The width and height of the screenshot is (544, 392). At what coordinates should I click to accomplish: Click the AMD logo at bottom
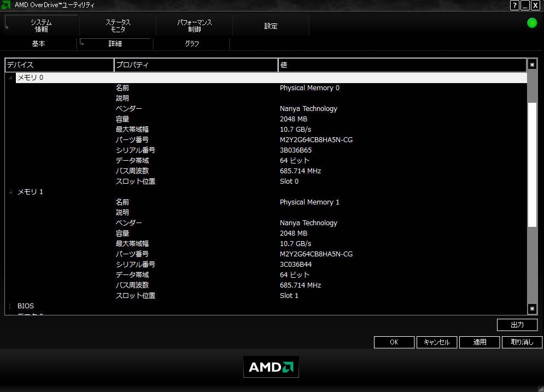click(x=271, y=367)
